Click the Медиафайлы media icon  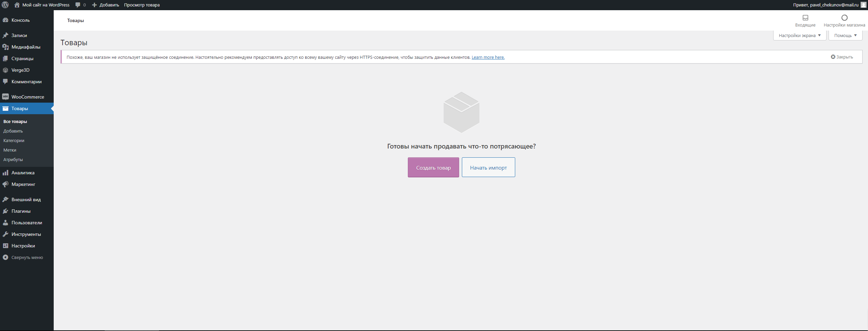pos(5,47)
